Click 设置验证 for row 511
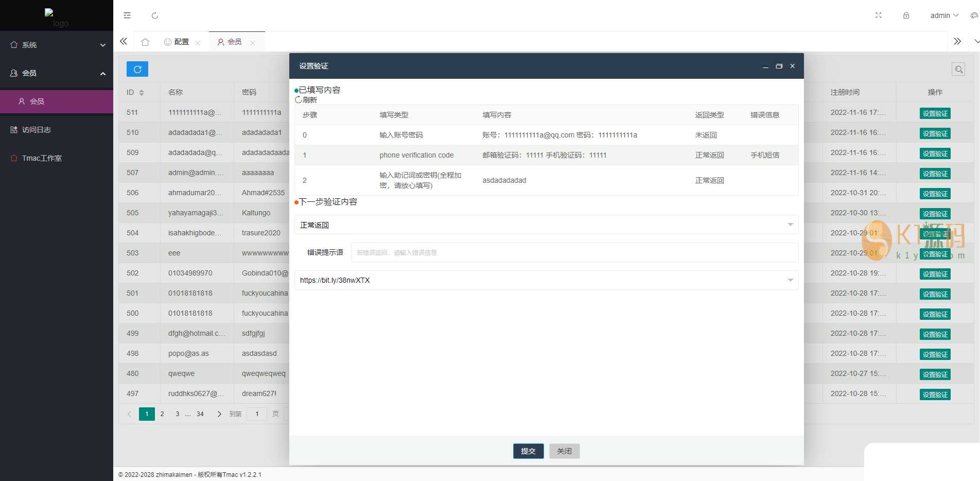980x481 pixels. pyautogui.click(x=935, y=113)
